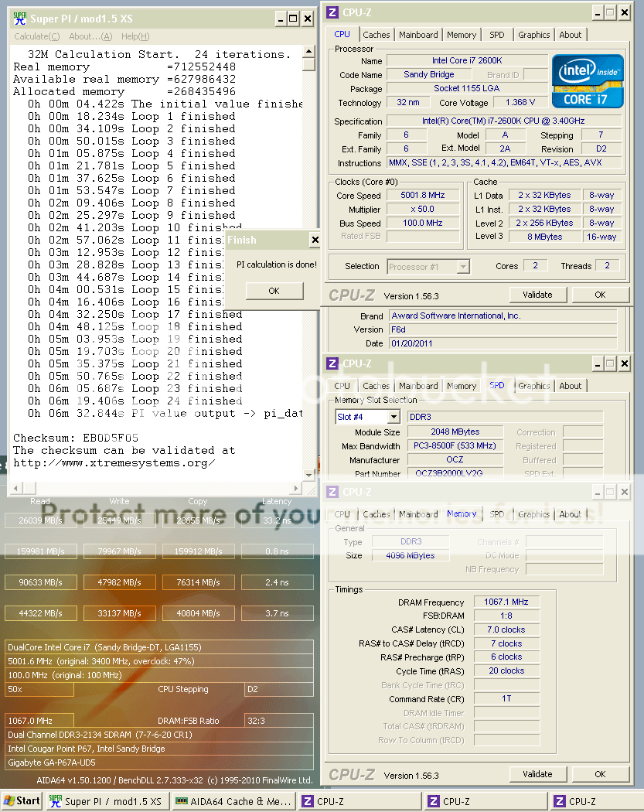The width and height of the screenshot is (644, 812).
Task: Select the About tab in the Memory CPU-Z window
Action: (x=571, y=514)
